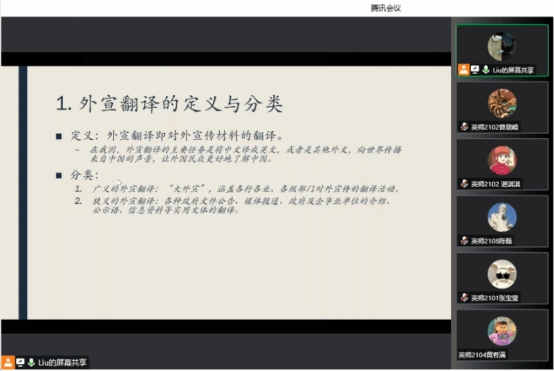Click the 腾讯会议 window title

pos(385,8)
